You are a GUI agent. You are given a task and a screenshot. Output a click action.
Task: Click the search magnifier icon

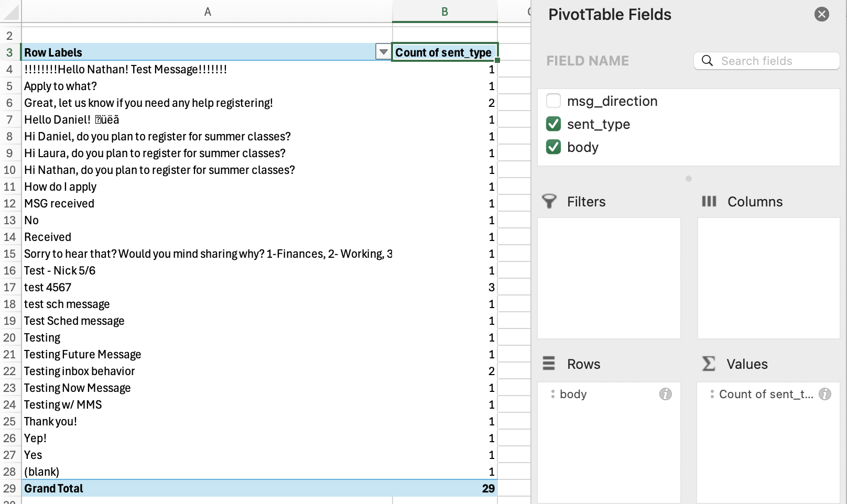pos(707,61)
